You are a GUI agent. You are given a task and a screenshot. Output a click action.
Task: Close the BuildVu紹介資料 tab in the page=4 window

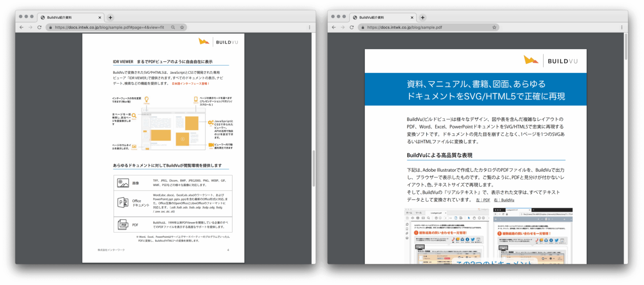tap(100, 18)
